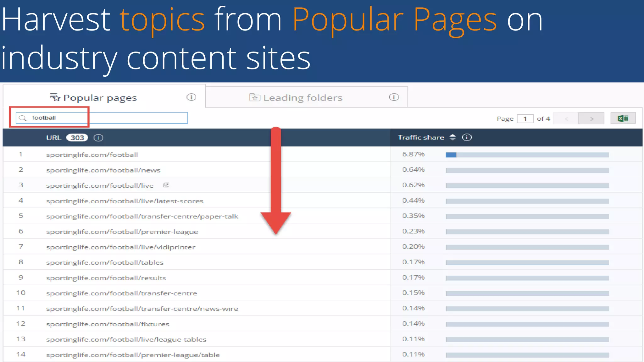The image size is (644, 362).
Task: Open the external link icon next to football/live
Action: point(166,185)
